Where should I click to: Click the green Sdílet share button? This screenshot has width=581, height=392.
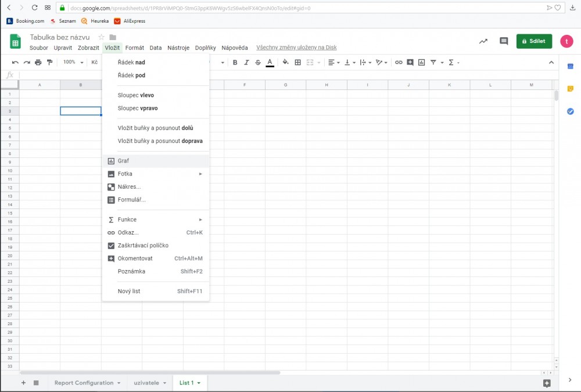pyautogui.click(x=534, y=41)
